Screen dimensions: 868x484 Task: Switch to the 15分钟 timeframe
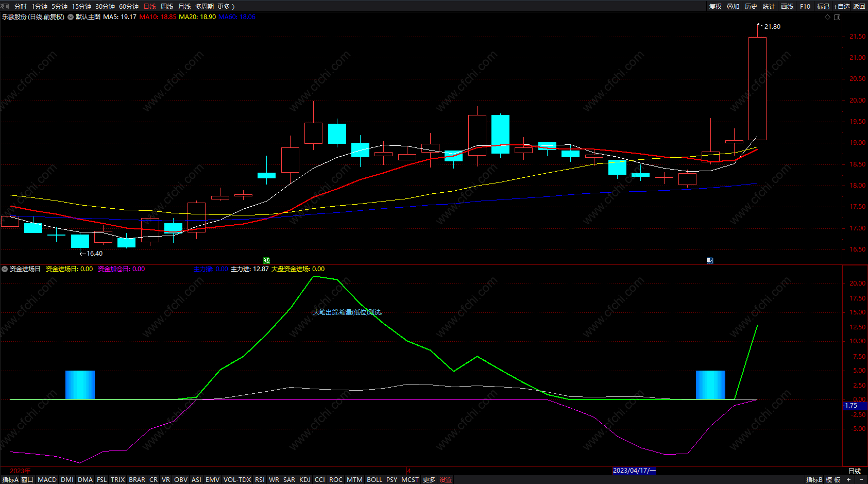tap(81, 6)
